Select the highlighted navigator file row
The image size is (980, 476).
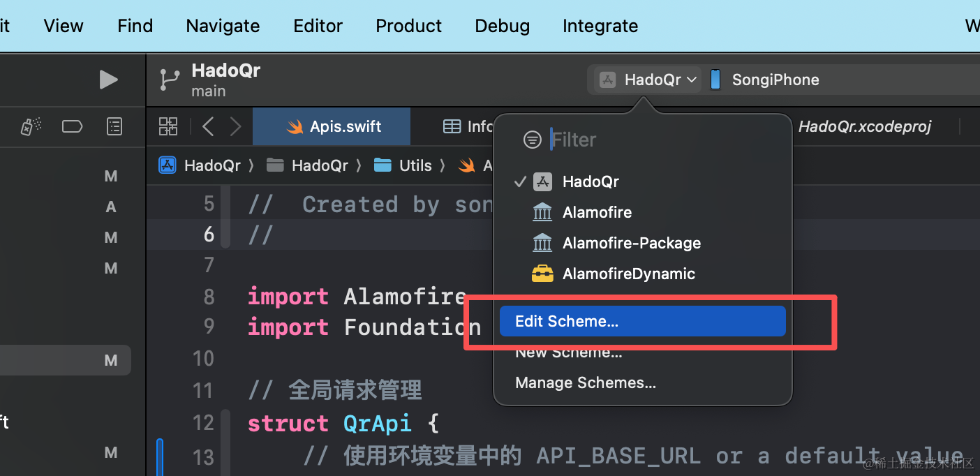(66, 361)
